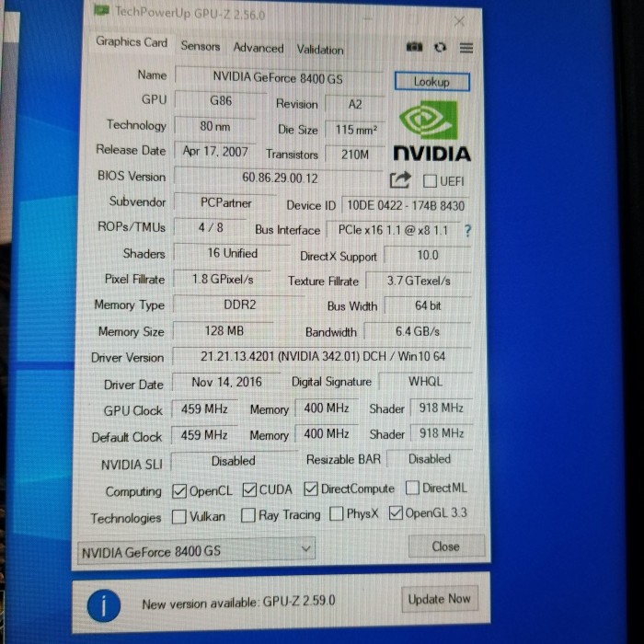This screenshot has width=644, height=644.
Task: Toggle the Ray Tracing checkbox
Action: (x=248, y=515)
